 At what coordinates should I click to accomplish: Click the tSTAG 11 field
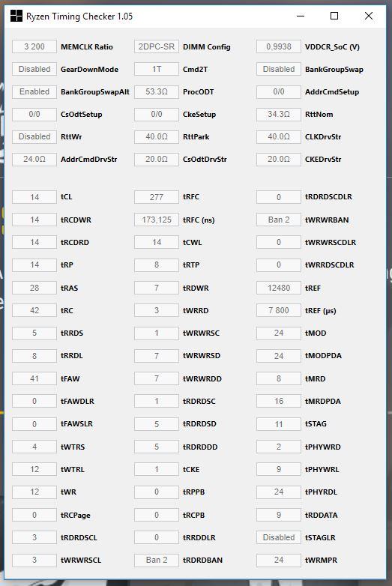coord(279,424)
